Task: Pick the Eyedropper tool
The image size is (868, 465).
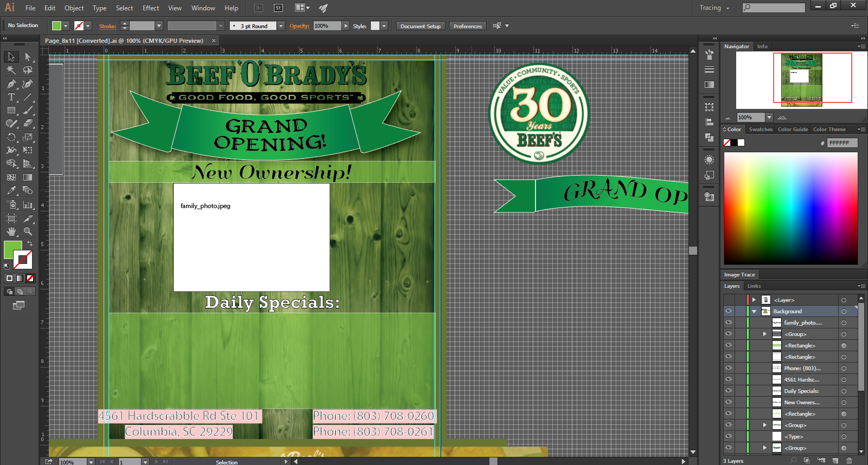Action: [11, 190]
